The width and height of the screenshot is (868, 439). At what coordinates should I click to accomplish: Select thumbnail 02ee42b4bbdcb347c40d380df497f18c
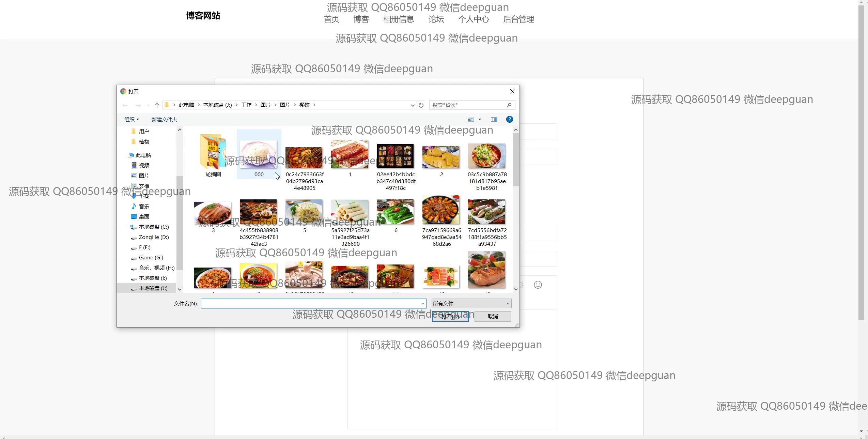[x=396, y=156]
